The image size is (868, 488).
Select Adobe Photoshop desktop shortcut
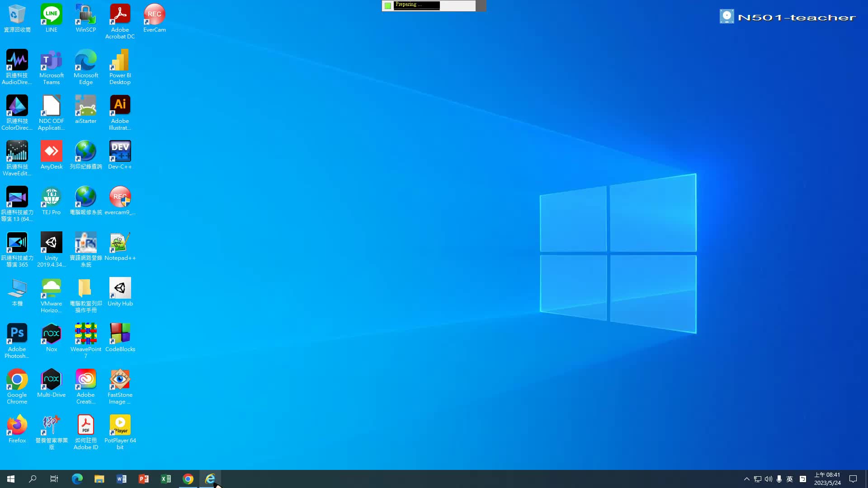17,341
